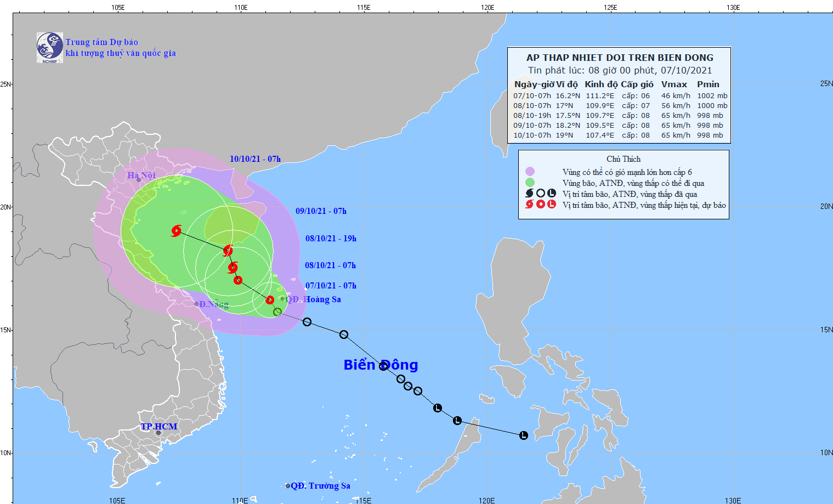Select the 09/10-07h row in forecast table

pyautogui.click(x=619, y=126)
